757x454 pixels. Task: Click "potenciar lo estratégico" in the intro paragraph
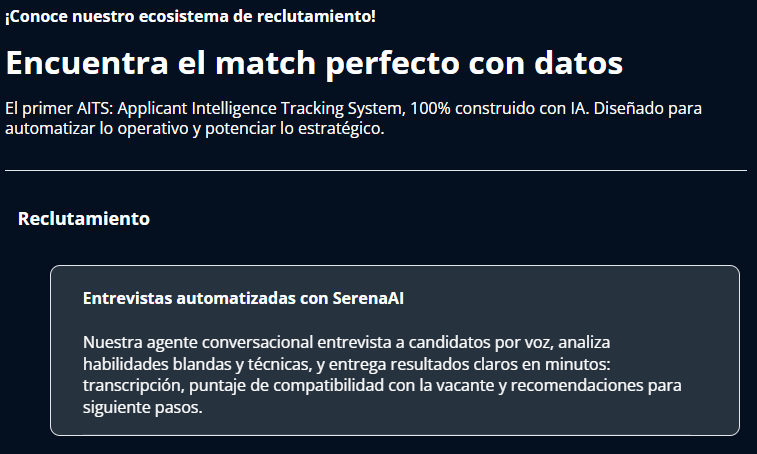pyautogui.click(x=293, y=128)
